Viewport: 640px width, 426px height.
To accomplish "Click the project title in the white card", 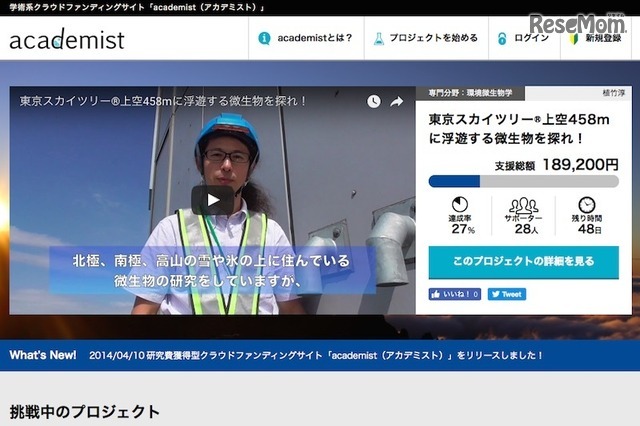I will click(x=519, y=129).
